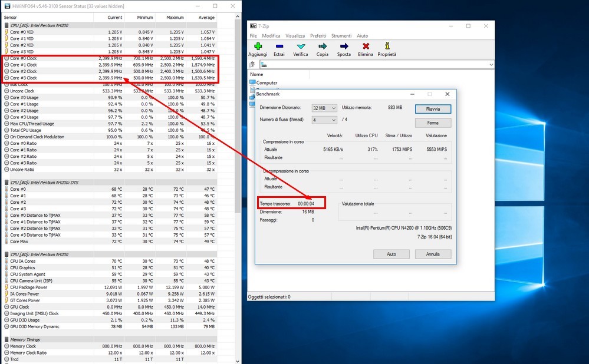Select the Computer item in file list
The height and width of the screenshot is (364, 589).
(266, 83)
